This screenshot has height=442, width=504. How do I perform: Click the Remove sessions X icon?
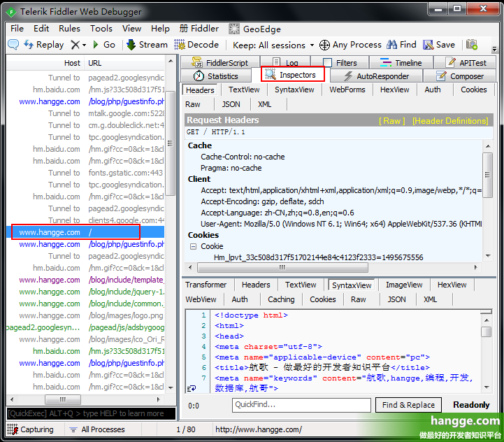[x=75, y=45]
